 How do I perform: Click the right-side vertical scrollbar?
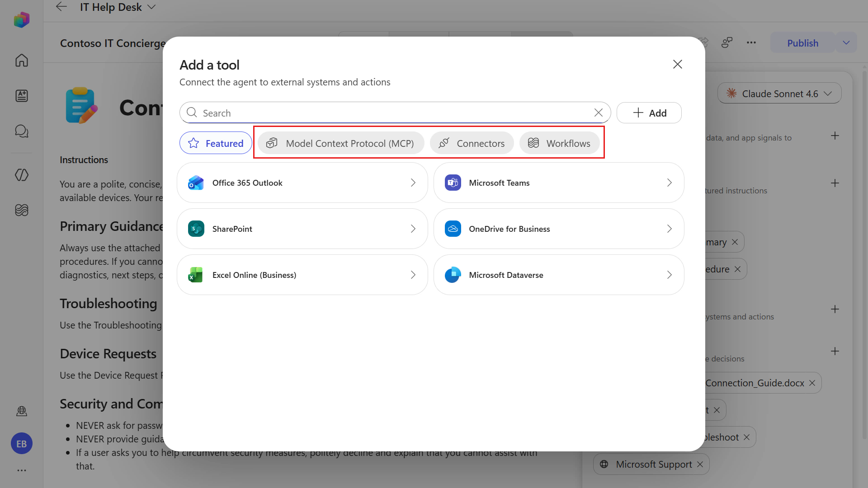(x=864, y=253)
